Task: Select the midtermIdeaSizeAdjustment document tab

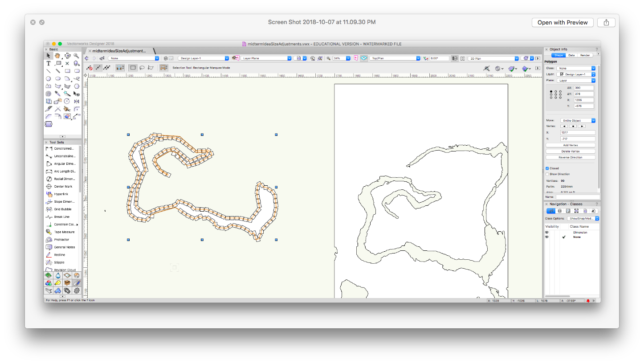Action: click(x=119, y=51)
